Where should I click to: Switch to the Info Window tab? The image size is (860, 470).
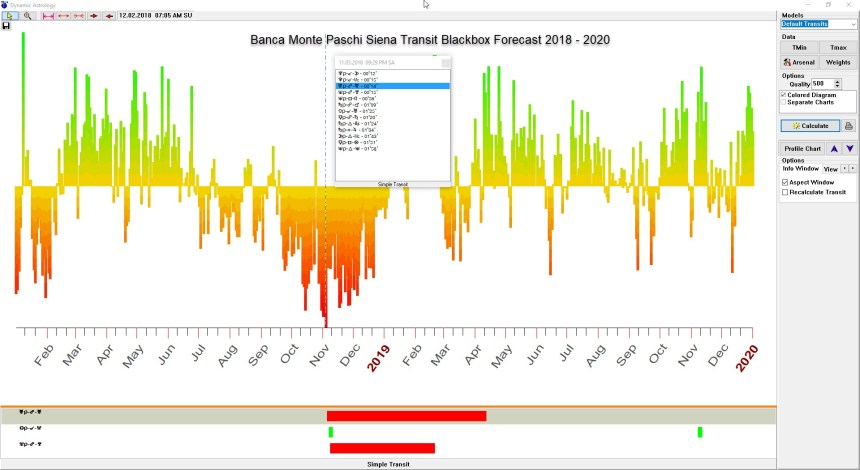800,169
